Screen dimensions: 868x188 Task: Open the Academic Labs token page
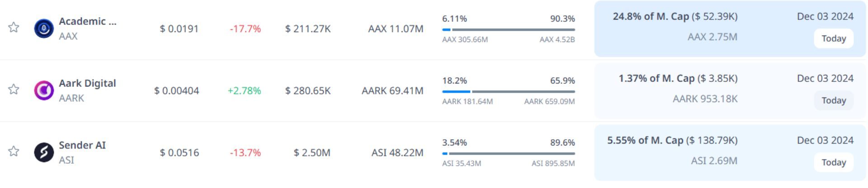pyautogui.click(x=87, y=21)
